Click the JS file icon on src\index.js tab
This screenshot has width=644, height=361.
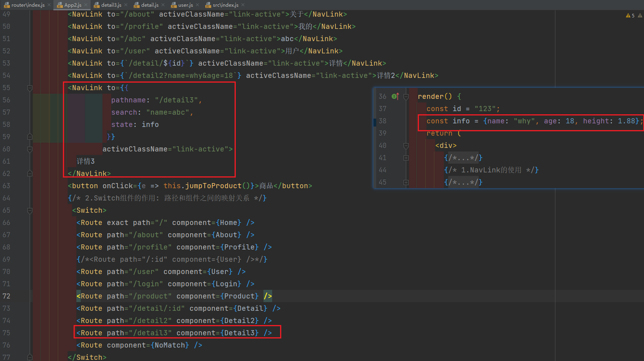(x=208, y=5)
